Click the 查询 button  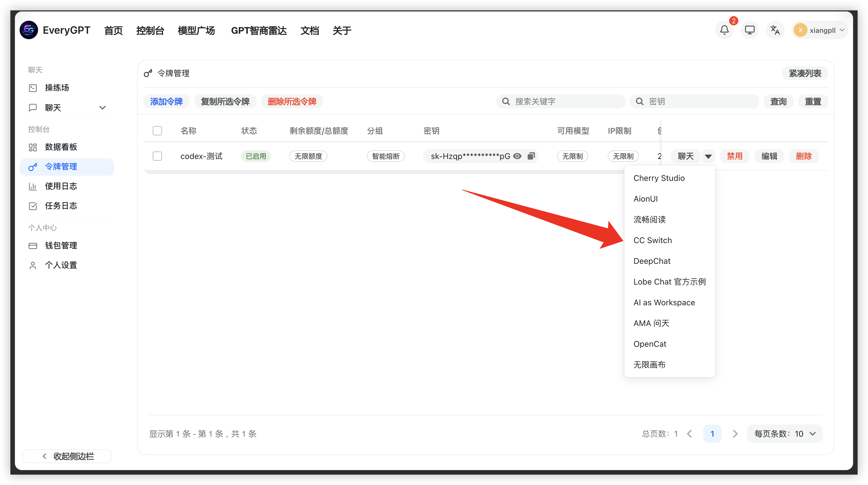click(778, 101)
